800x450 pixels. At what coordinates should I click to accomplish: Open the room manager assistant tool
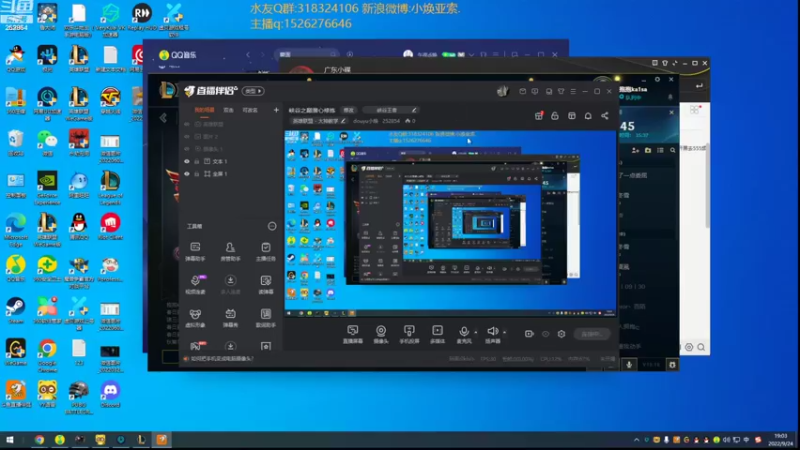click(x=230, y=252)
